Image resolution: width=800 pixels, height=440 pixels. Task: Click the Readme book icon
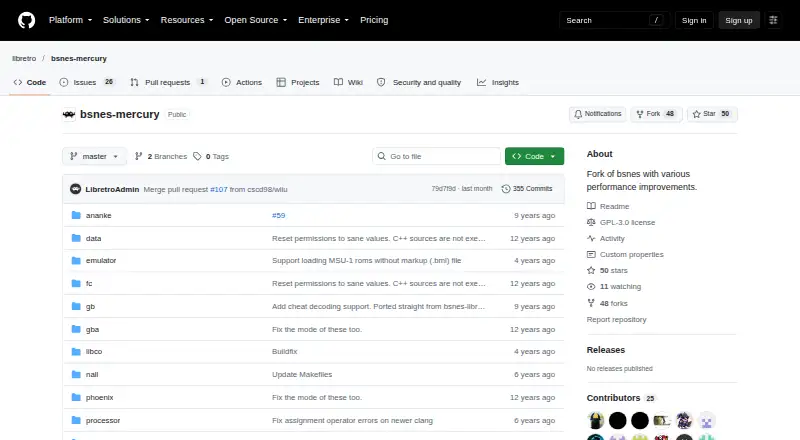pos(591,206)
